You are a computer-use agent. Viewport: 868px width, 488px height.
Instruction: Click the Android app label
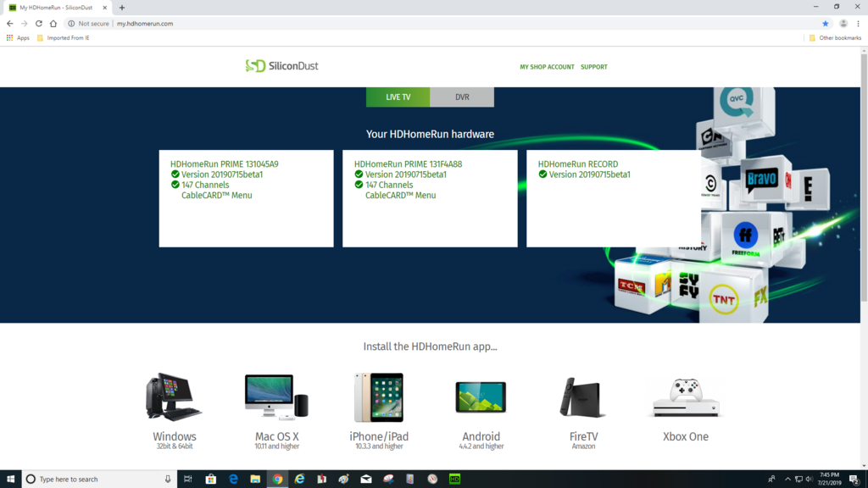(481, 436)
